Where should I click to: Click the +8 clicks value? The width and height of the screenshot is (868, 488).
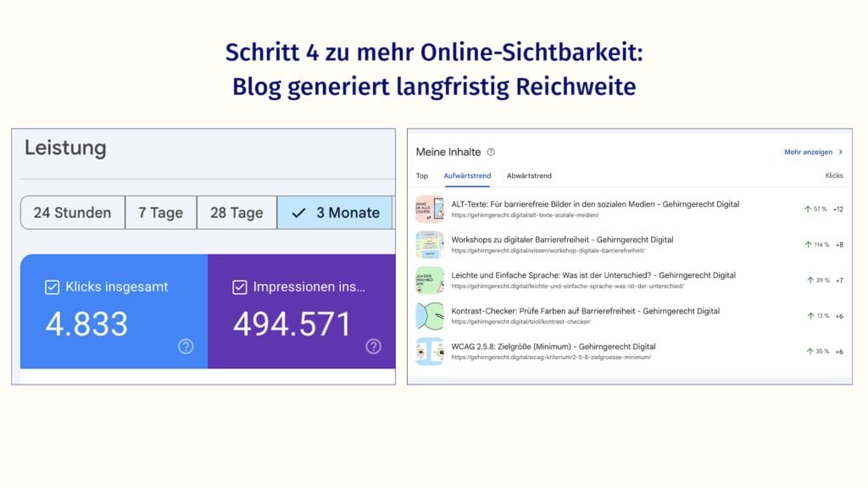click(839, 245)
